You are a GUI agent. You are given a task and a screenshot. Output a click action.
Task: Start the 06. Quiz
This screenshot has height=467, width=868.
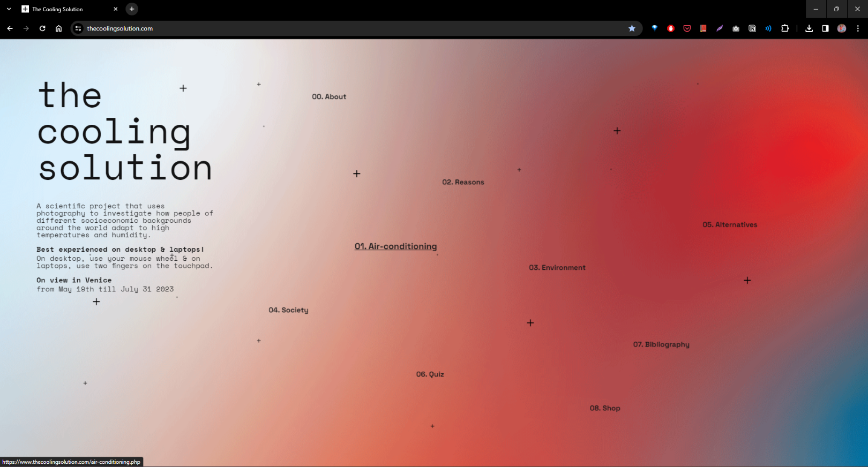coord(430,374)
